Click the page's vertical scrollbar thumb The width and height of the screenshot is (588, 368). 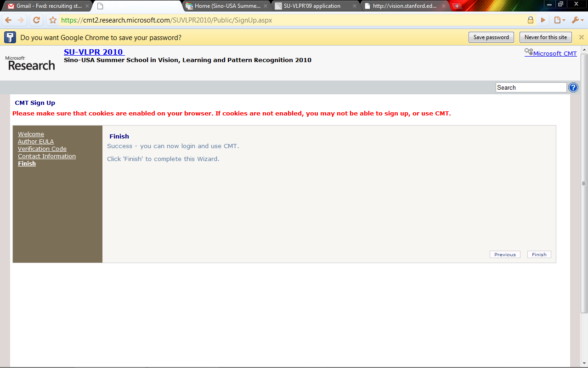pyautogui.click(x=584, y=183)
